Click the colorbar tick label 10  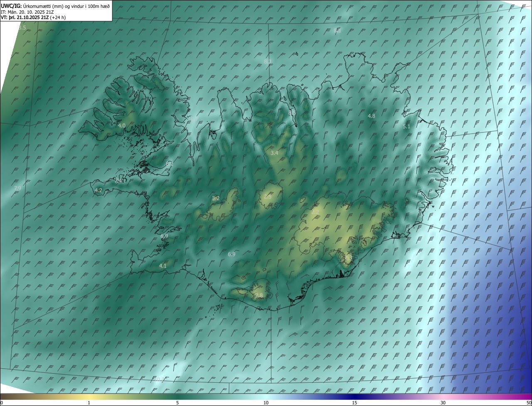[x=266, y=403]
